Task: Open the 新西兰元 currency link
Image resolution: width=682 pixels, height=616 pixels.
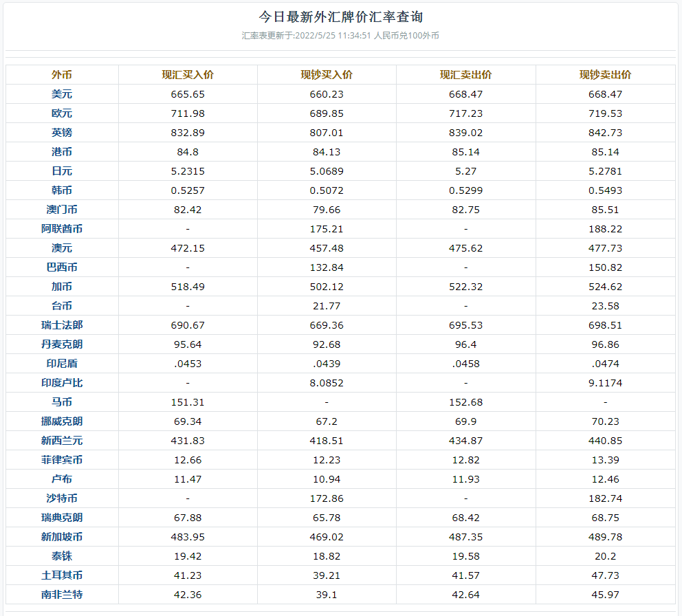Action: coord(62,440)
